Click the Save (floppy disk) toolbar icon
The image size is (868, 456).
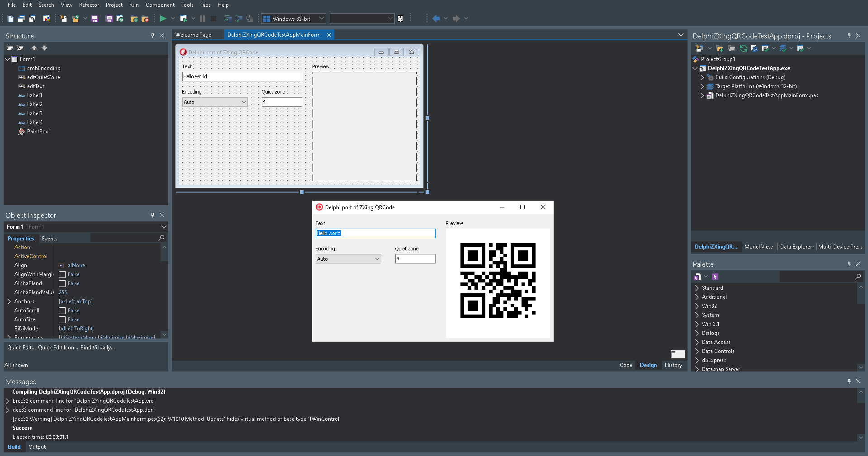point(95,19)
